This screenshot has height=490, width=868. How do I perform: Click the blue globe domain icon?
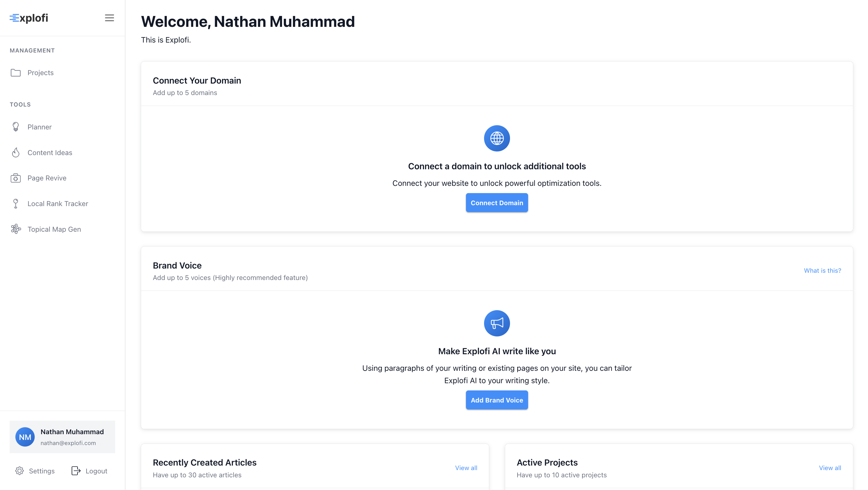497,138
